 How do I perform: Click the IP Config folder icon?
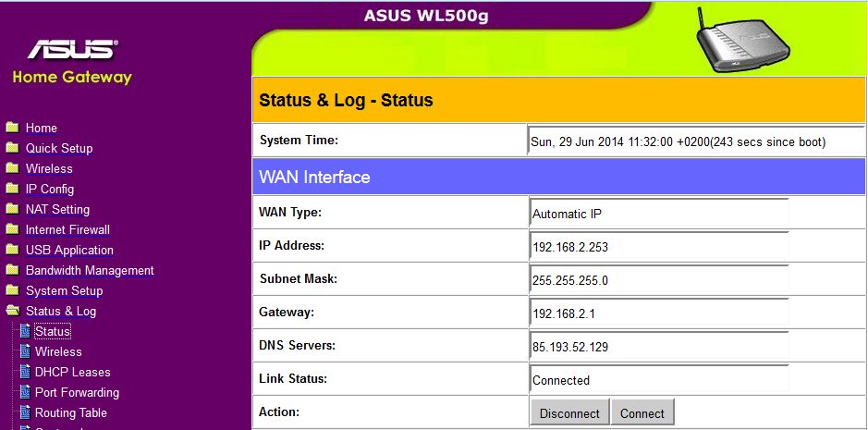click(x=12, y=189)
